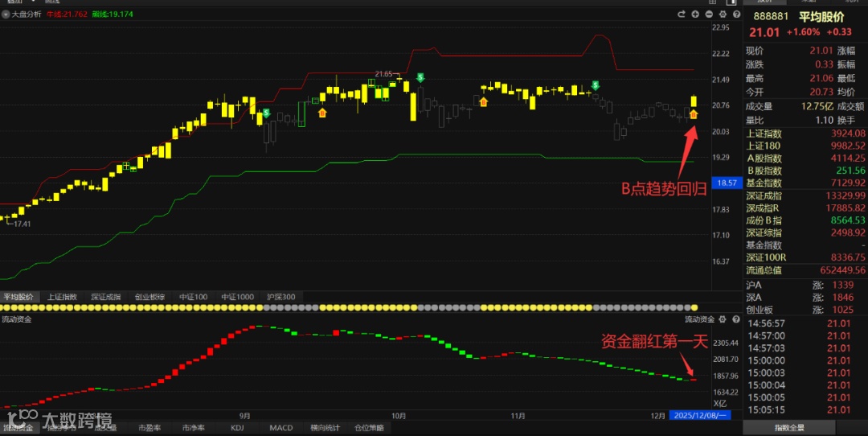Select the KDJ indicator tab

coord(237,428)
